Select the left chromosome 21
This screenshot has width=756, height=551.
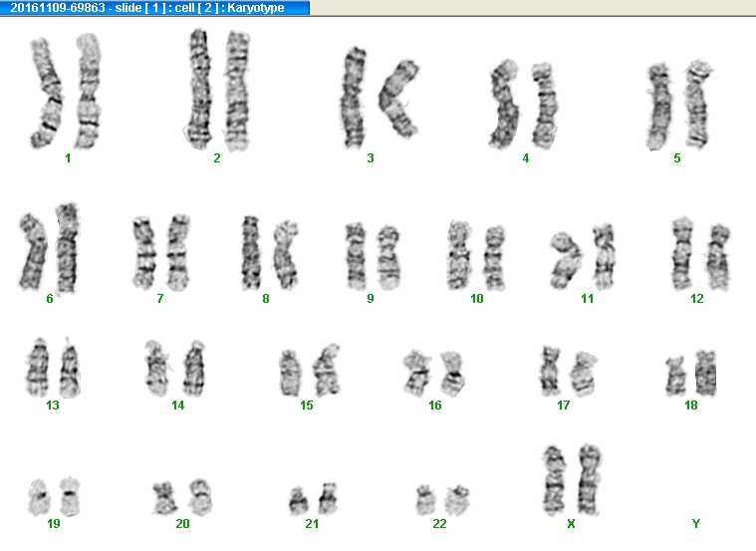coord(299,501)
